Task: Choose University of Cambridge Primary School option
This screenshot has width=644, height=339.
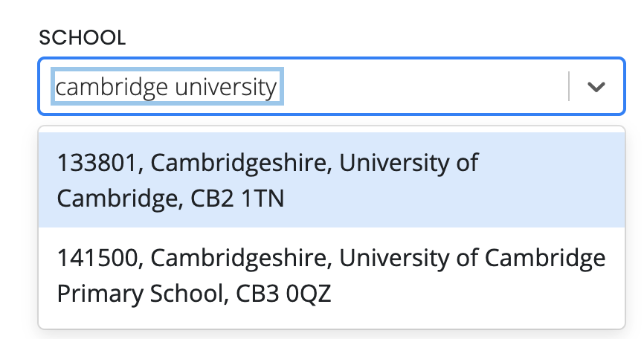Action: [x=332, y=277]
